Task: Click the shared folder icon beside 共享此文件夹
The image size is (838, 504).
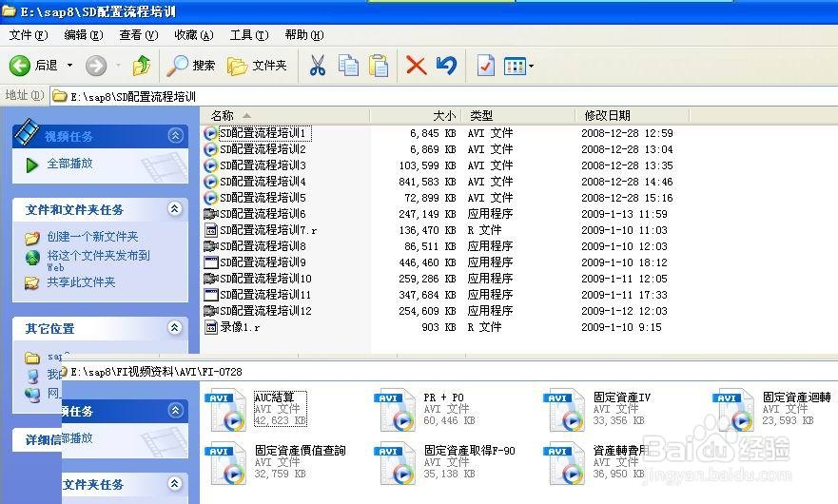Action: click(x=32, y=282)
